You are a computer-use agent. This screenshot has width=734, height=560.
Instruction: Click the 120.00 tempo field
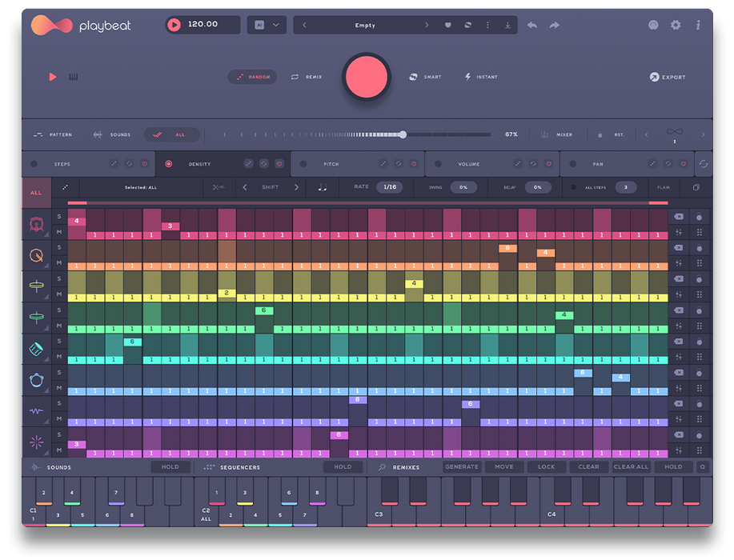203,25
